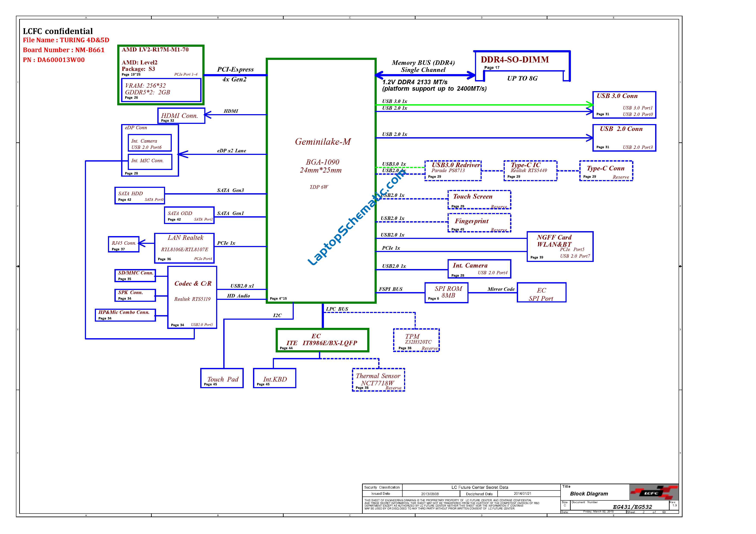Select the LPC BUS label

[337, 309]
